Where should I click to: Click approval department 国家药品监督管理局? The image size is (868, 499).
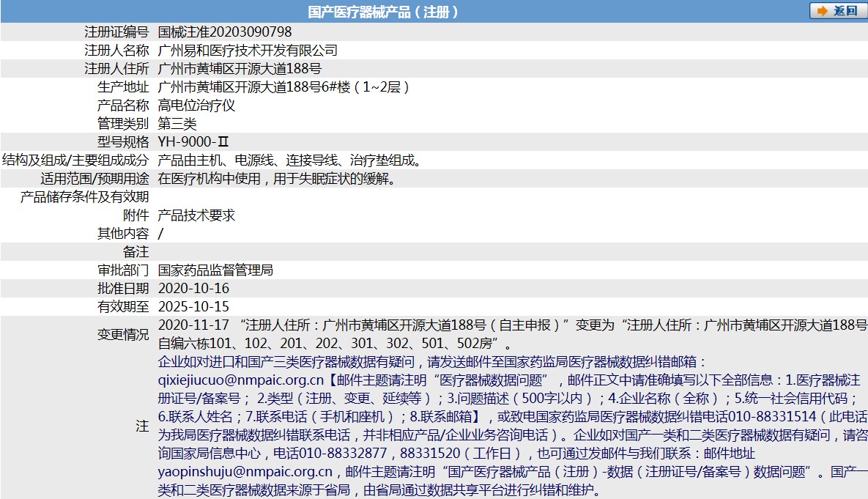(215, 270)
